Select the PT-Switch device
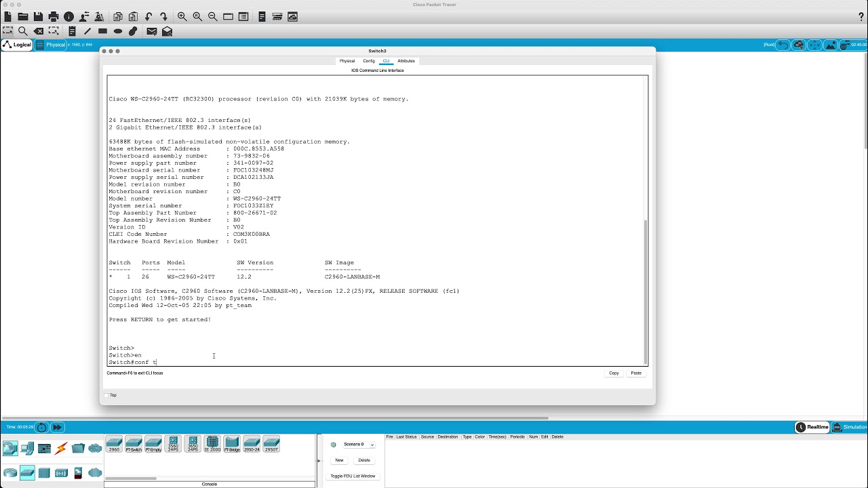This screenshot has width=868, height=488. [134, 444]
